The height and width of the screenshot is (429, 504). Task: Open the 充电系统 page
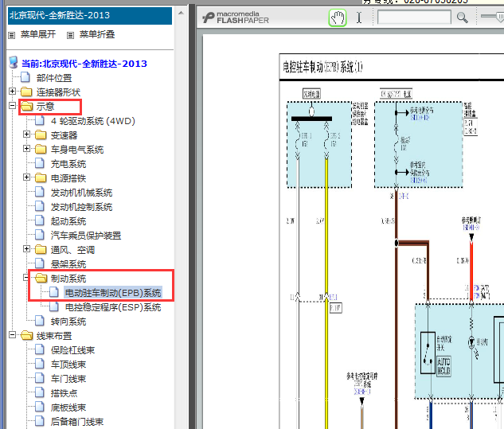(x=68, y=164)
